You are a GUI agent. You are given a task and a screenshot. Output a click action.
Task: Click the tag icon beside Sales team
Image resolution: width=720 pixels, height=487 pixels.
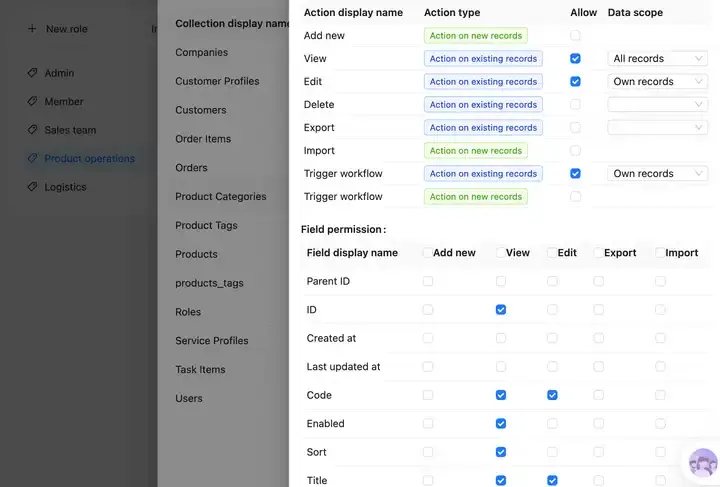click(x=32, y=130)
